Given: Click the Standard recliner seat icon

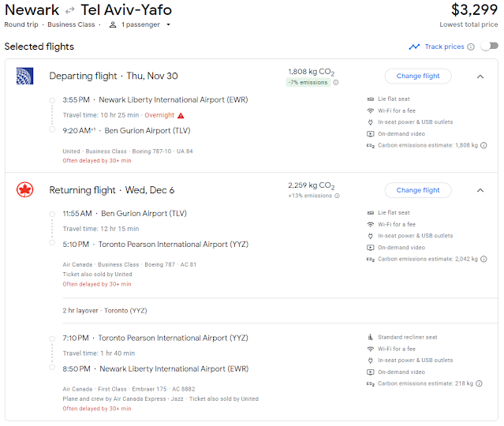Looking at the screenshot, I should pyautogui.click(x=371, y=338).
